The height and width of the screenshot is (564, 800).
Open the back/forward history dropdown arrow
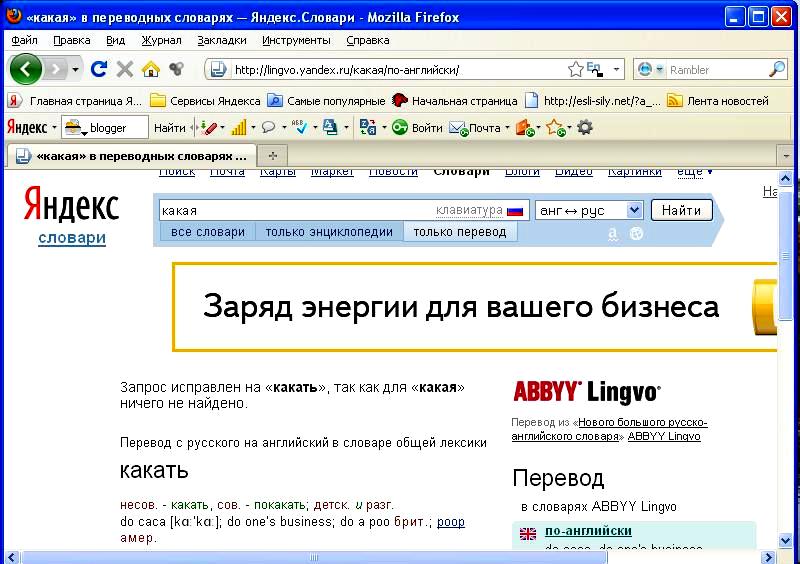tap(76, 69)
